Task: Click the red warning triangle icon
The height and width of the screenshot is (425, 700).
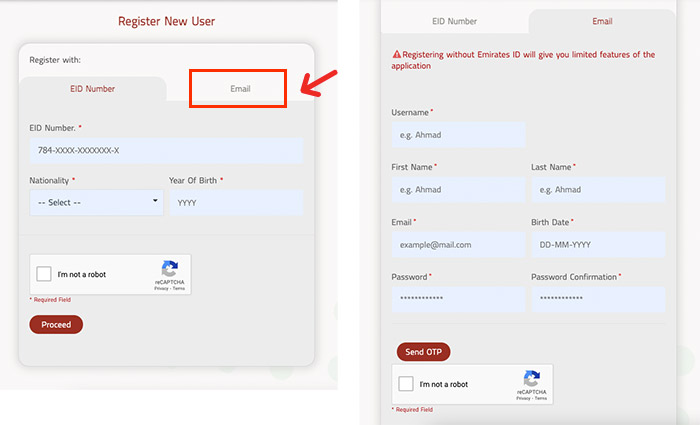Action: (396, 54)
